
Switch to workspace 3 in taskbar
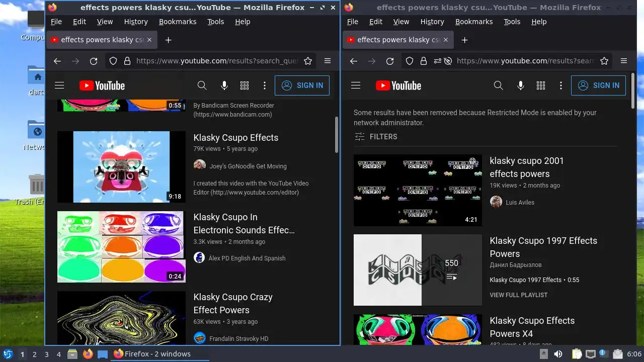pyautogui.click(x=46, y=354)
